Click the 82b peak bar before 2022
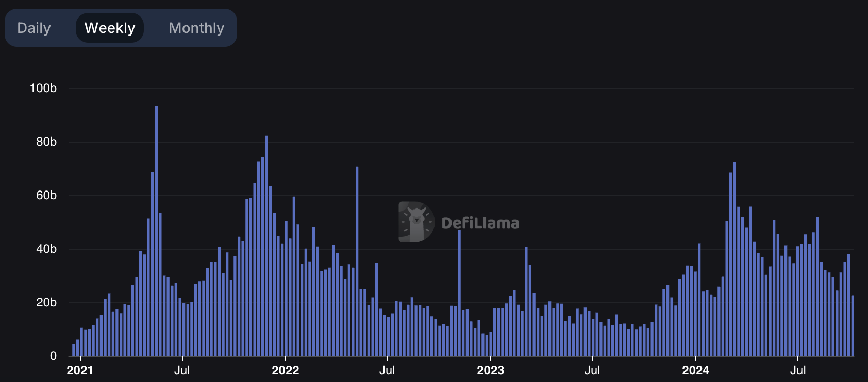Screen dimensions: 868x382 (x=266, y=246)
